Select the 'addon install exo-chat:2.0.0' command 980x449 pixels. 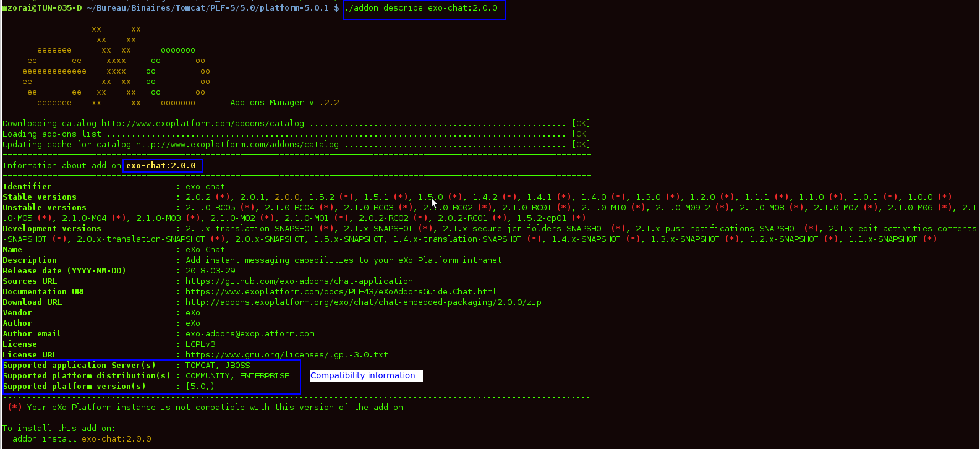pos(82,438)
